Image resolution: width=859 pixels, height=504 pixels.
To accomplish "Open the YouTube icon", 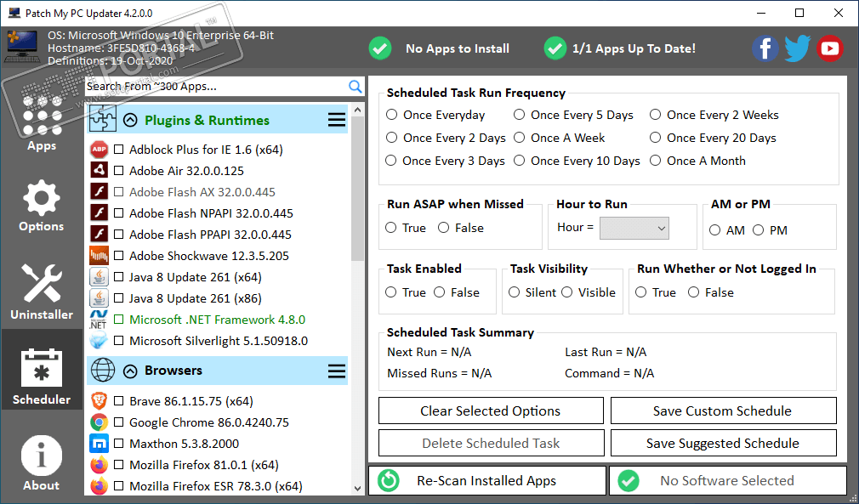I will click(x=830, y=48).
